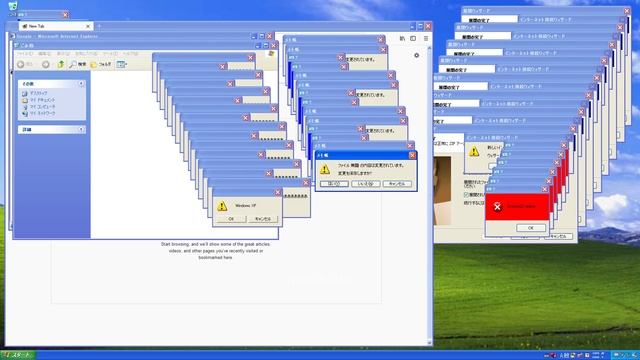The height and width of the screenshot is (360, 640).
Task: Click キャンセル in the Windows XP dialog
Action: click(263, 219)
